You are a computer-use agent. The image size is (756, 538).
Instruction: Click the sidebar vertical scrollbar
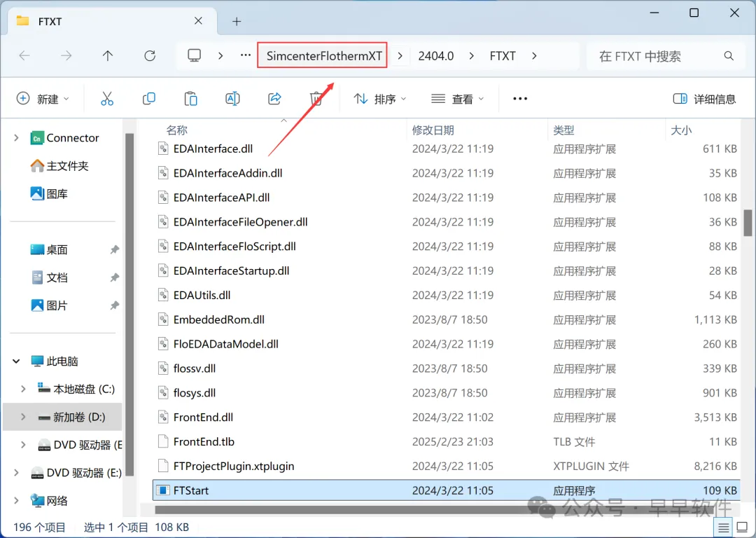[x=129, y=304]
